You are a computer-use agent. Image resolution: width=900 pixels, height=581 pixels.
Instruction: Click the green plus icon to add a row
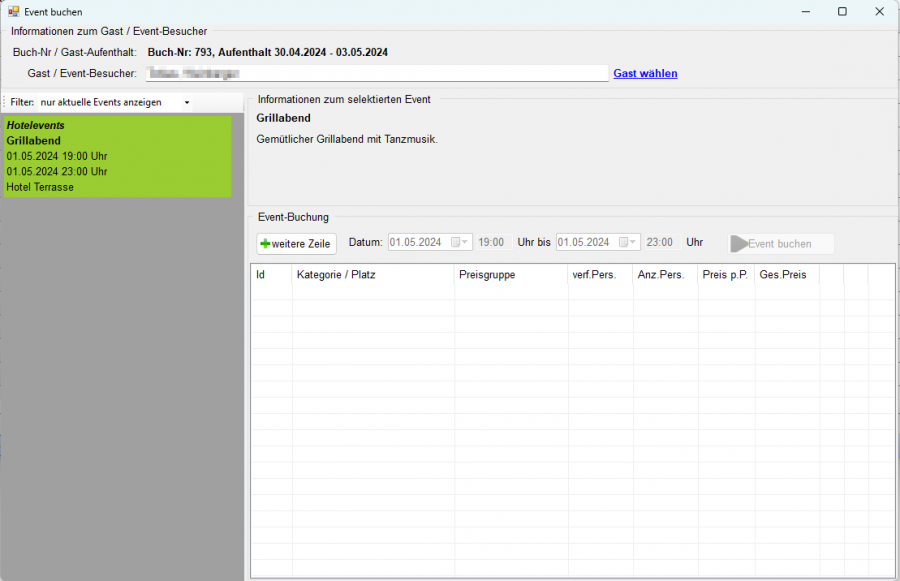tap(265, 244)
